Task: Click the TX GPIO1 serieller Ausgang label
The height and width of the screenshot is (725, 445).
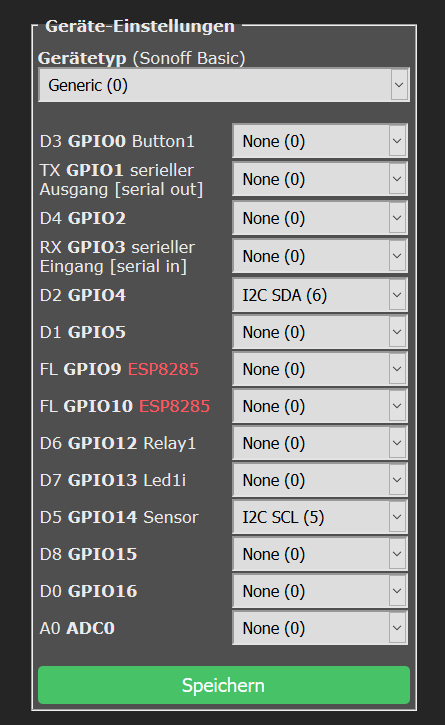Action: 121,179
